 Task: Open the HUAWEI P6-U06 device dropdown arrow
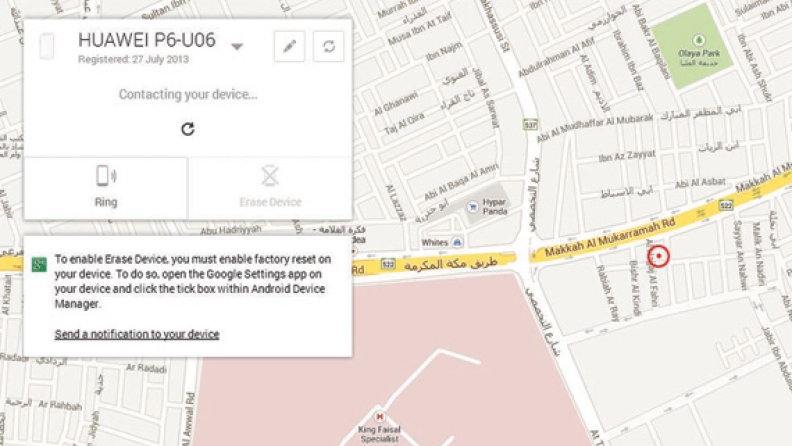[x=237, y=47]
